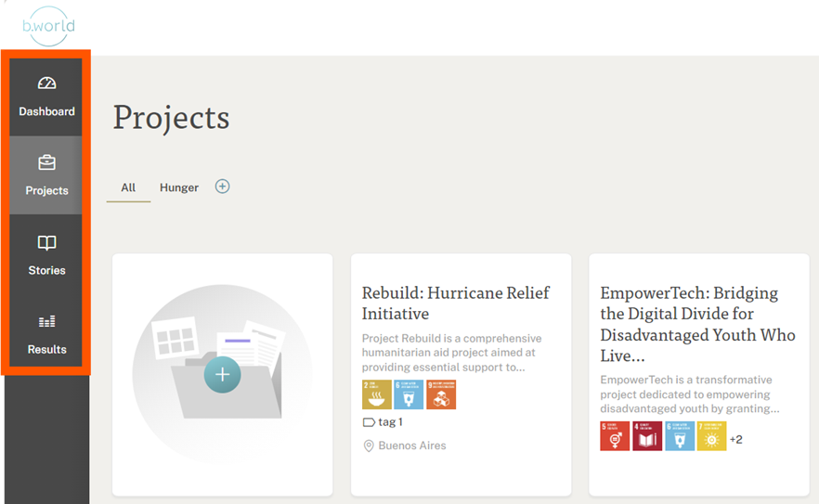Switch to the All tab
The image size is (819, 504).
pos(128,187)
